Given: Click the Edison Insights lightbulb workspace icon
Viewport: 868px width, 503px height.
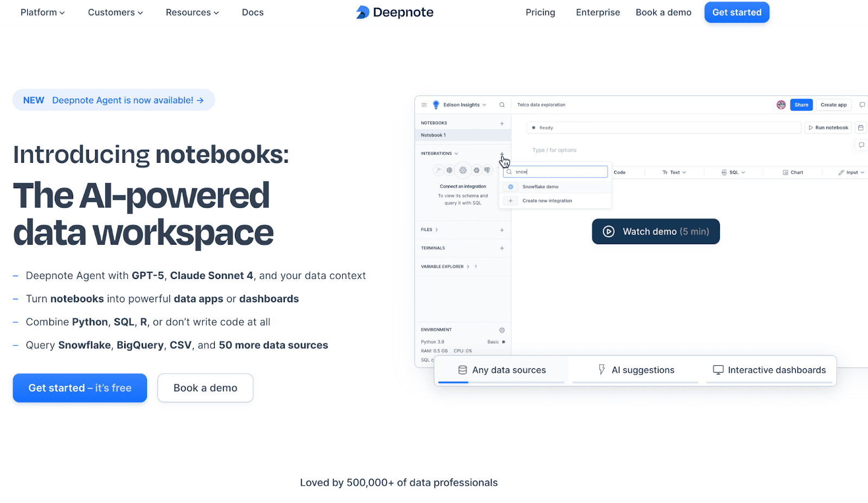Looking at the screenshot, I should click(x=436, y=105).
